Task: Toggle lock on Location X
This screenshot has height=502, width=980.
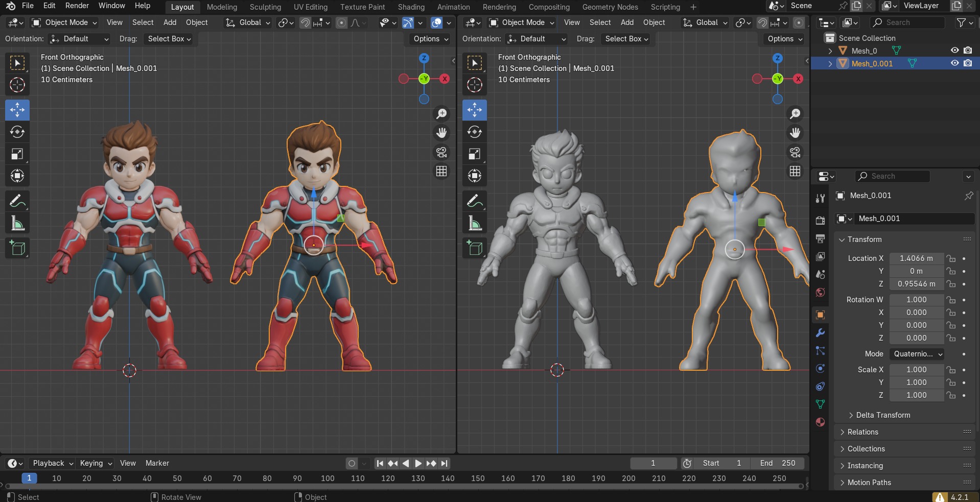Action: 951,258
